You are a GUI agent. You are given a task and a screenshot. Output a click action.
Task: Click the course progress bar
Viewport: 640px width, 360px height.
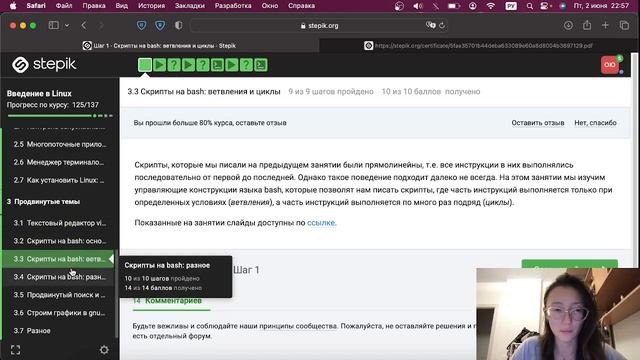pyautogui.click(x=60, y=116)
